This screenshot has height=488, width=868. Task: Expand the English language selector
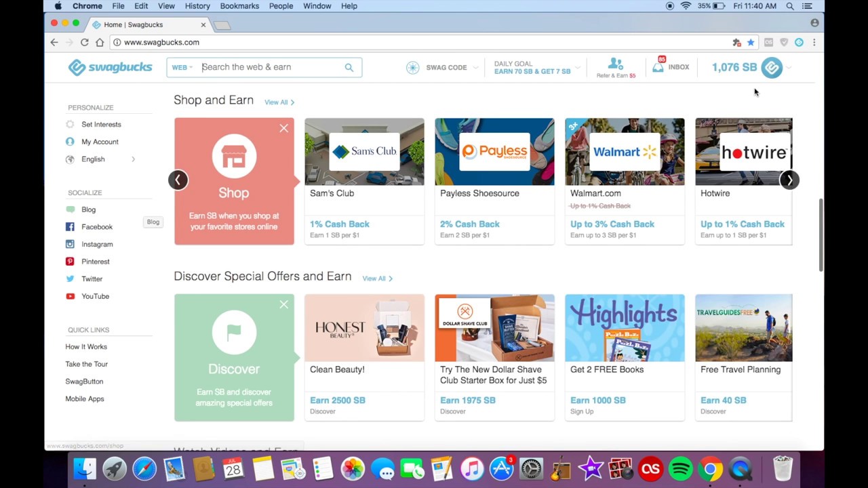(100, 159)
